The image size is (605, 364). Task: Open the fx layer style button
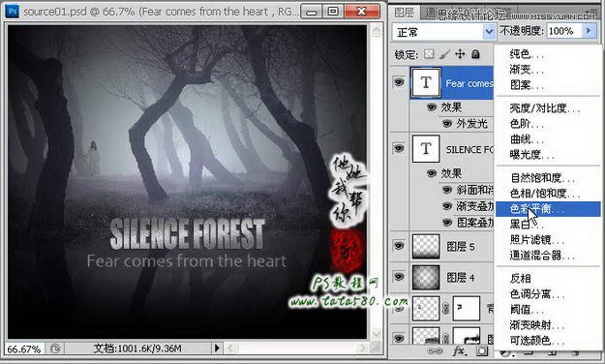point(459,350)
